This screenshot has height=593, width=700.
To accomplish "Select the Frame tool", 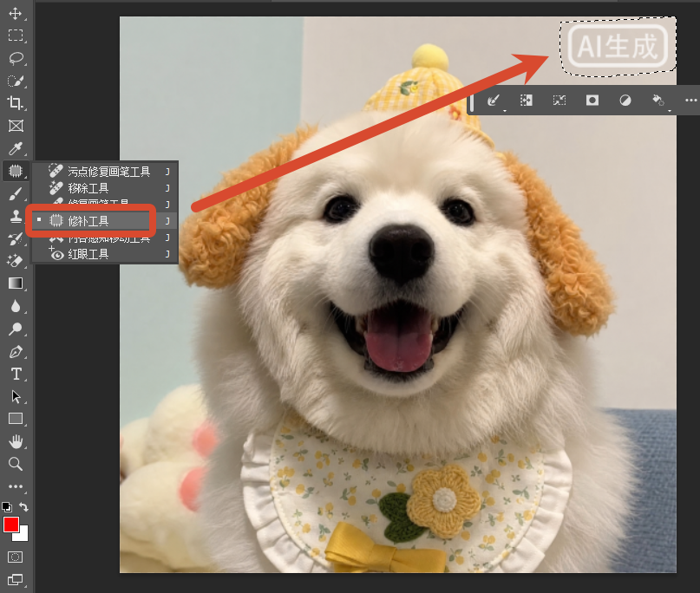I will pyautogui.click(x=16, y=126).
